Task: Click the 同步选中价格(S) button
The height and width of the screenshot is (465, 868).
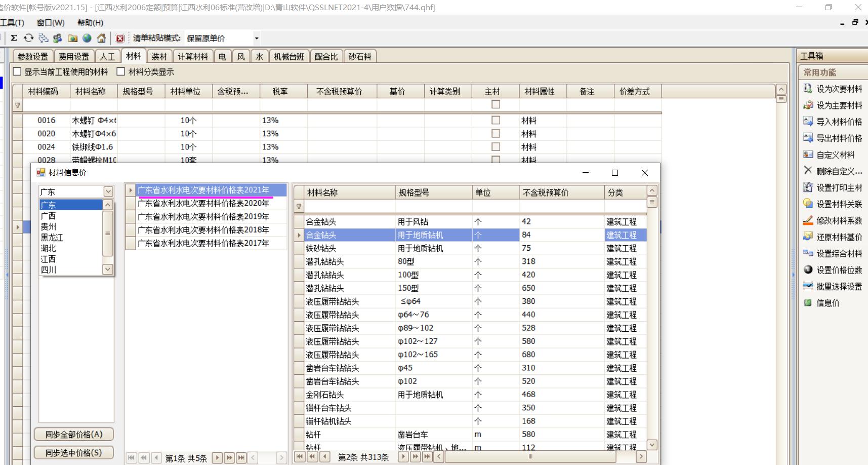Action: point(74,453)
